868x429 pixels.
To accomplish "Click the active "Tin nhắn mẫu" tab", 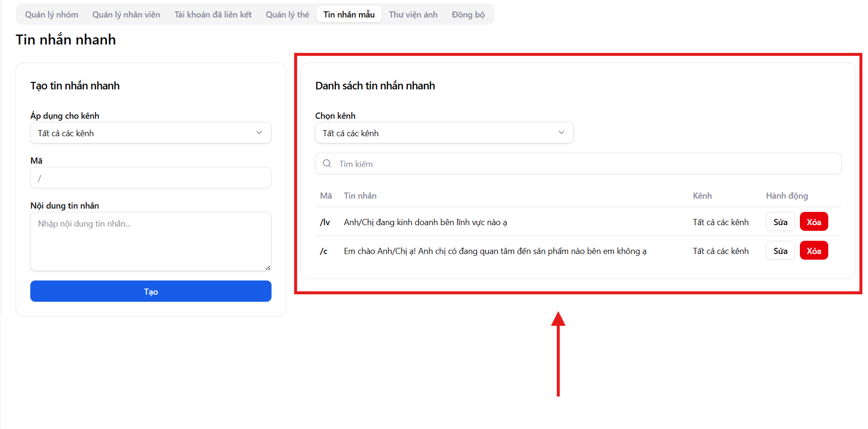I will 349,15.
